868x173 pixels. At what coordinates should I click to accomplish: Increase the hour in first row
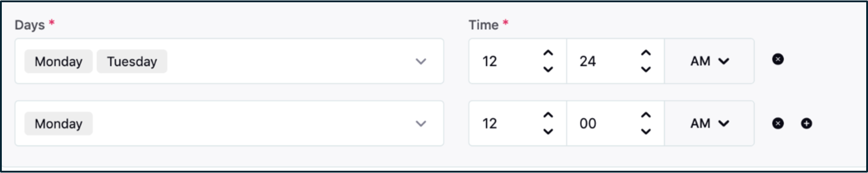(548, 53)
